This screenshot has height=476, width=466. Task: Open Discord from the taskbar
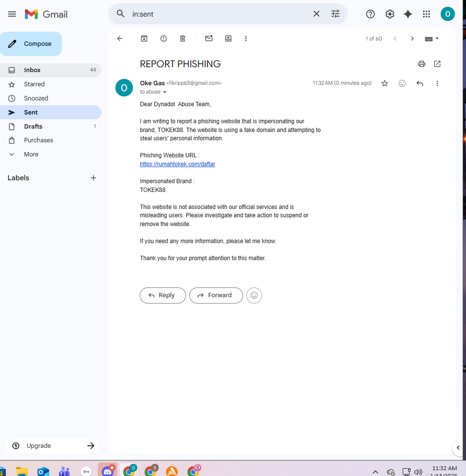108,470
